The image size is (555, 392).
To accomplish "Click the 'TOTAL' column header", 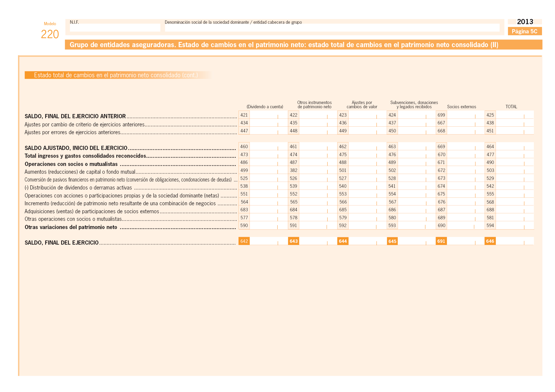I will tap(511, 107).
